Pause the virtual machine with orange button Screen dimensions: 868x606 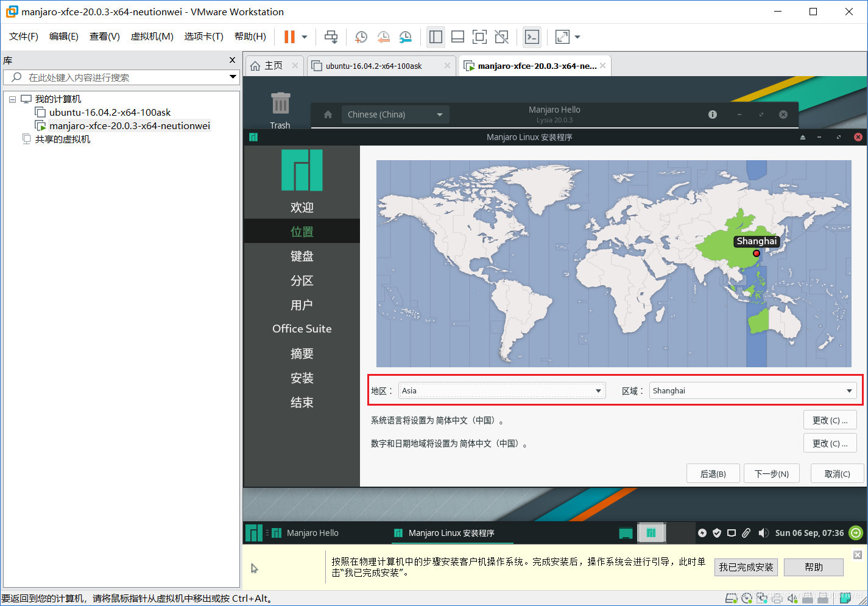[x=289, y=37]
